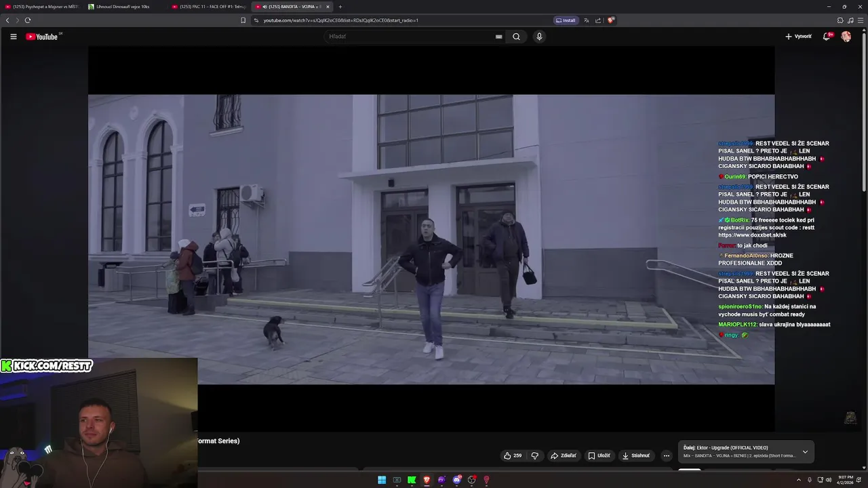
Task: Like the video with thumbs up
Action: 513,455
